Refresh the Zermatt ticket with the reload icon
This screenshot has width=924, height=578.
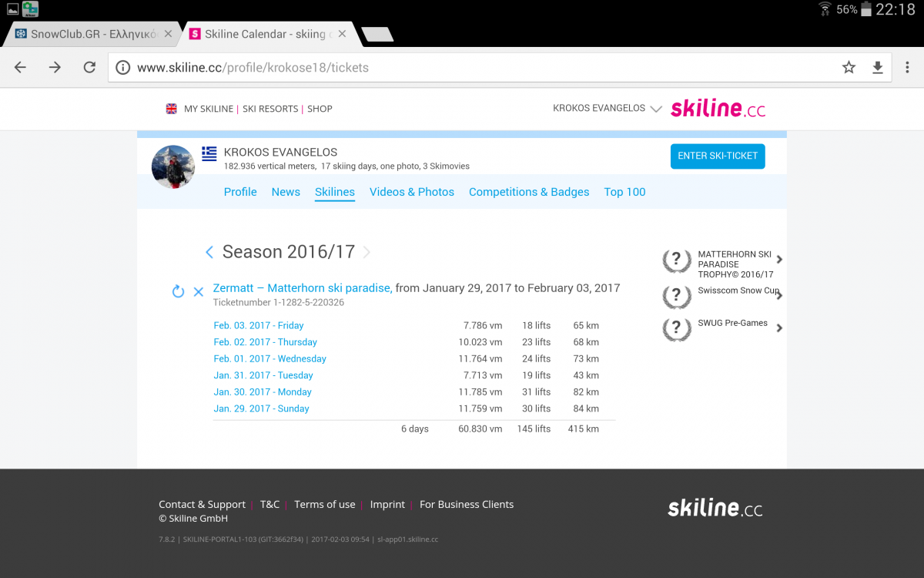178,291
